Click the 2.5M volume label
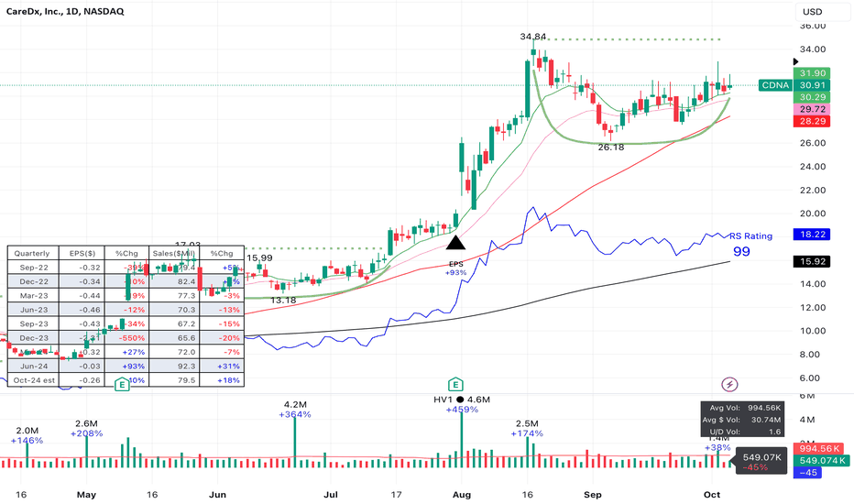Screen dimensions: 854x504 click(527, 423)
